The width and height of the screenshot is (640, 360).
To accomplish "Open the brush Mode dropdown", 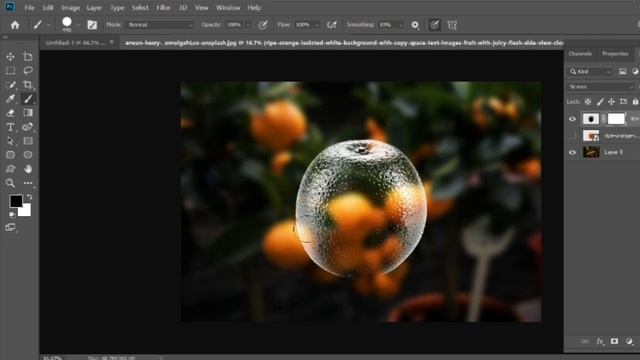I will (x=160, y=25).
